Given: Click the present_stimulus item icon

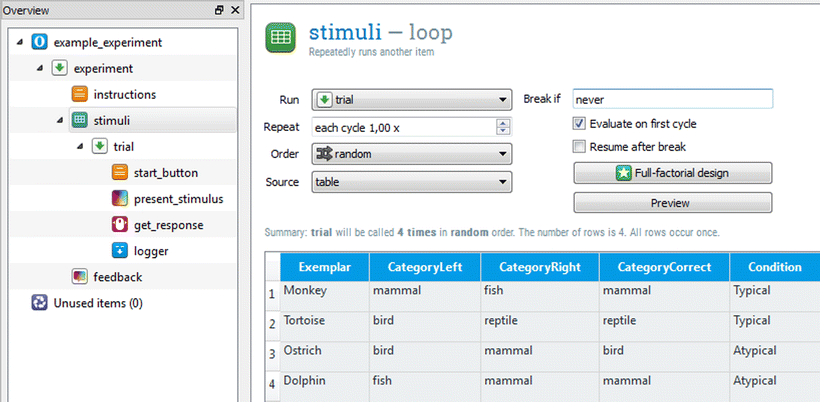Looking at the screenshot, I should point(120,199).
